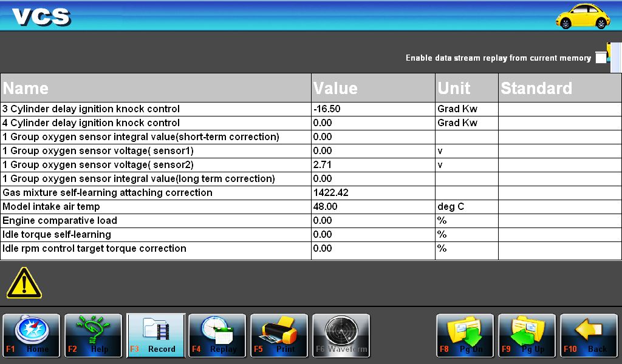Click the Enable data stream replay label

[x=498, y=58]
